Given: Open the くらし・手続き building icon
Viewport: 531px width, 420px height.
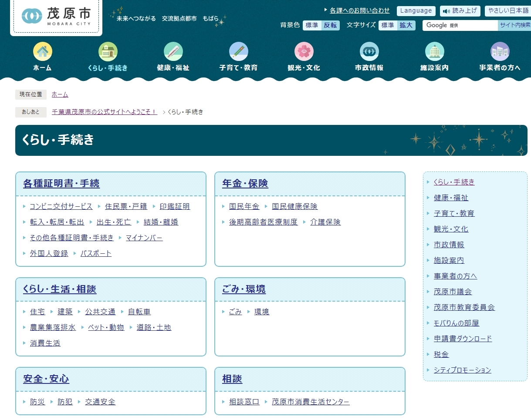Looking at the screenshot, I should 108,51.
